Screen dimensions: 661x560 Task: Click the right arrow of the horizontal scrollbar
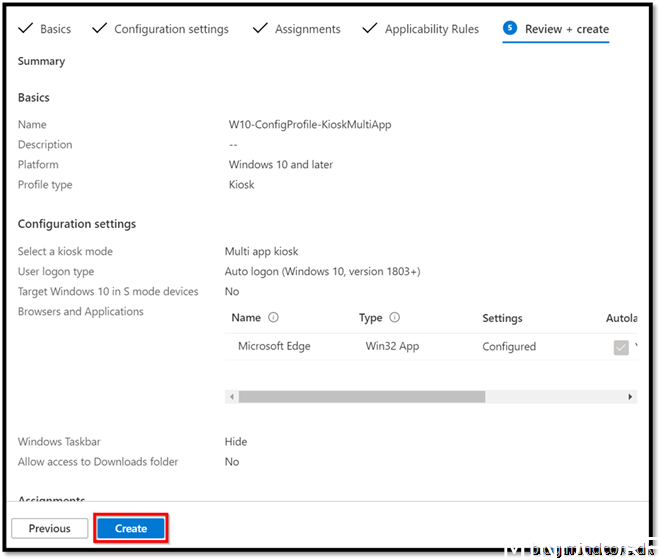click(630, 397)
